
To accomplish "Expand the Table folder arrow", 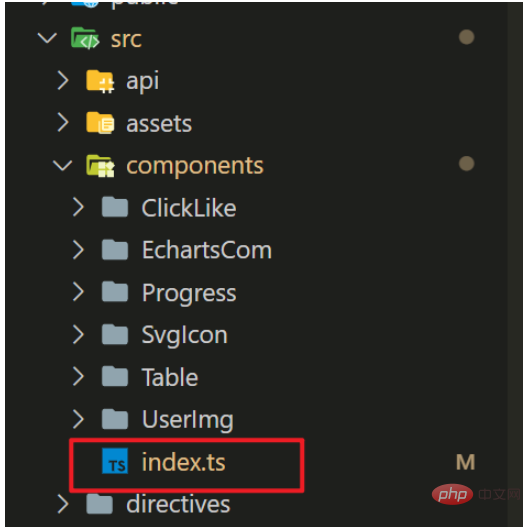I will (x=78, y=376).
